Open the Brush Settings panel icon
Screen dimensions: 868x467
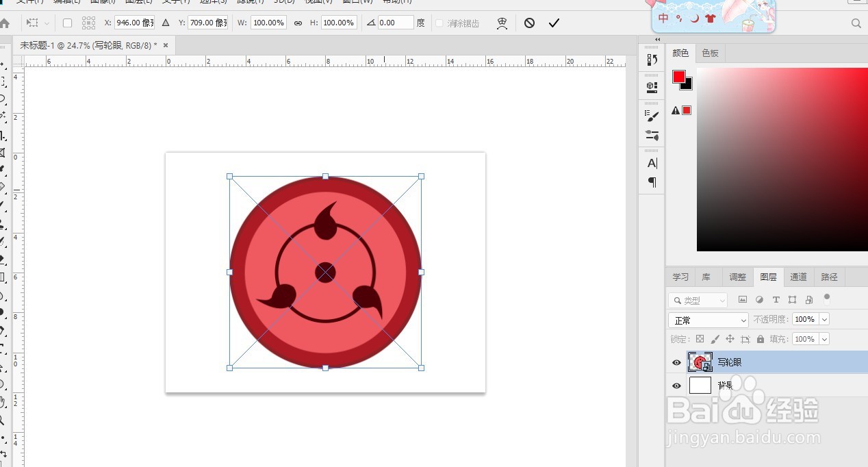point(652,116)
